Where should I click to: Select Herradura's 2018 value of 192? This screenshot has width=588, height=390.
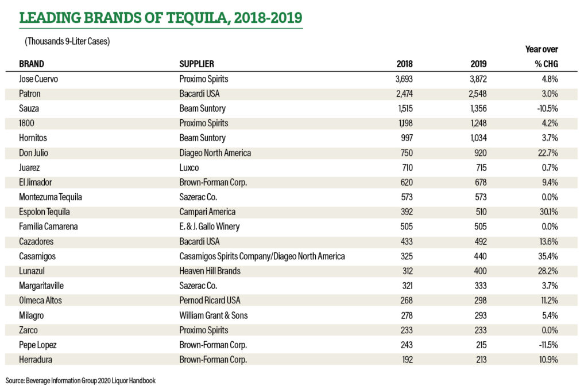[407, 360]
